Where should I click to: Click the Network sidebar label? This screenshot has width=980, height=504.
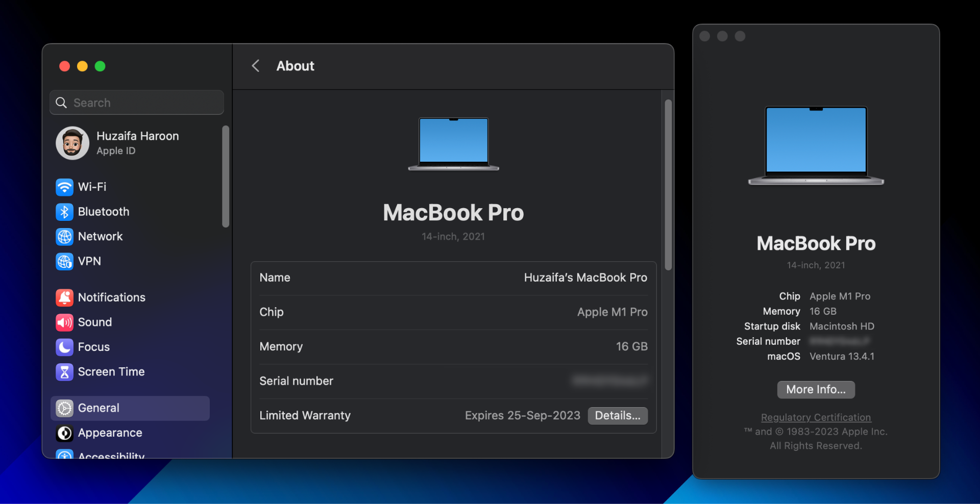[101, 237]
